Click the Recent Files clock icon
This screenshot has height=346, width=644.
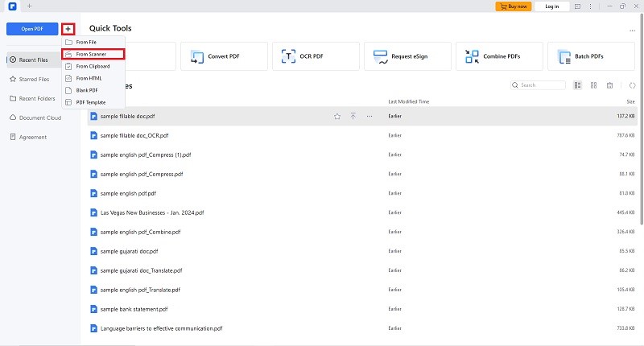tap(13, 60)
